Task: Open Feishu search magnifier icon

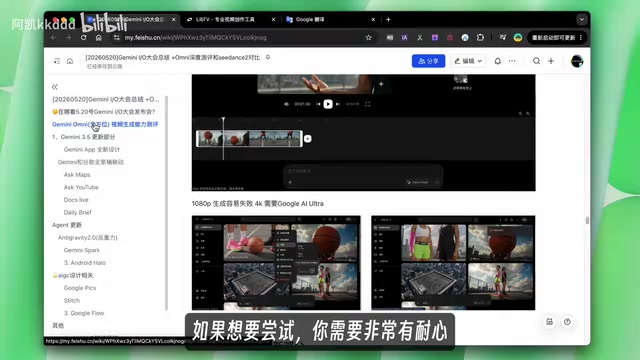Action: (x=536, y=61)
